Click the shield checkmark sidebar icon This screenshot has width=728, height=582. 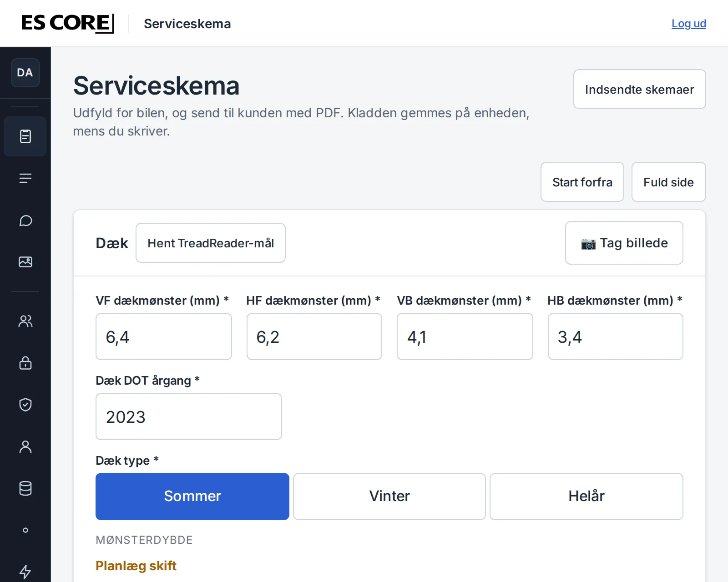coord(25,405)
